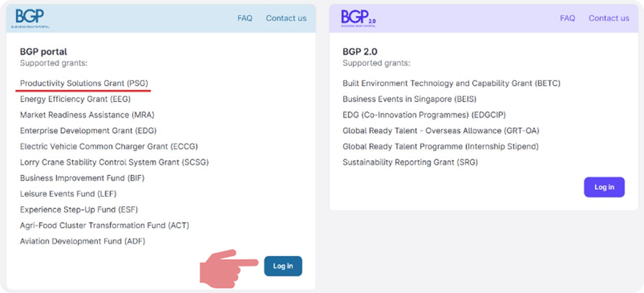The width and height of the screenshot is (644, 293).
Task: Open FAQ in the BGP 2.0 header
Action: coord(567,18)
